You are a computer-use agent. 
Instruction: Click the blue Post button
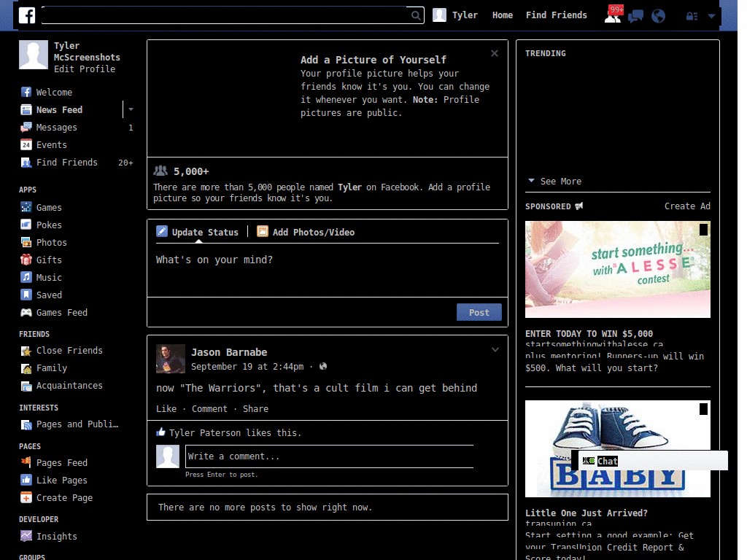click(x=479, y=312)
